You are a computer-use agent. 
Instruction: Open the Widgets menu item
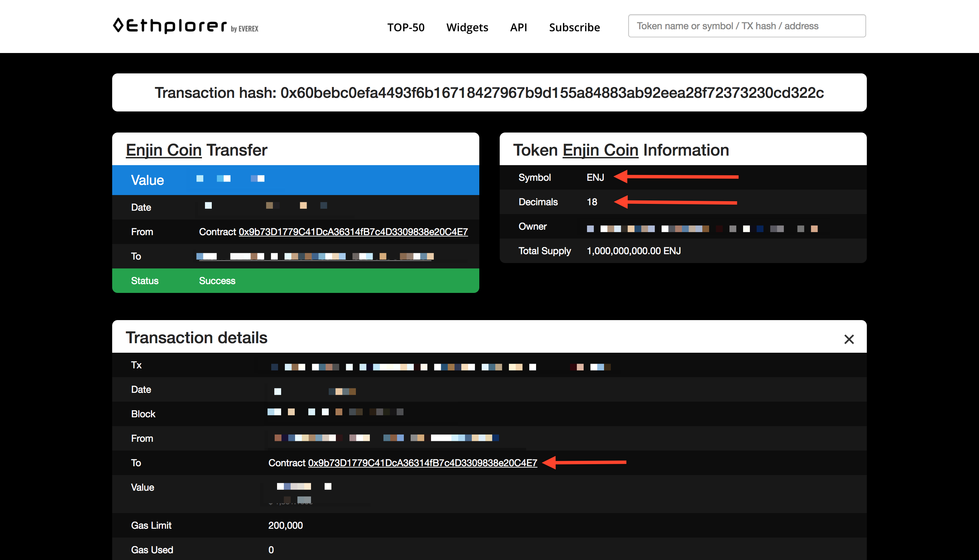pos(467,27)
